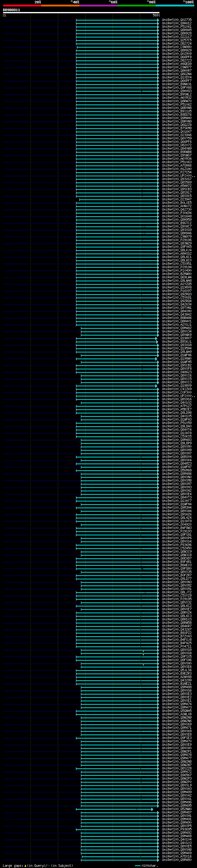Click the orange ~40% identity color segment
Viewport: 197px width, 868px height.
(60, 6)
